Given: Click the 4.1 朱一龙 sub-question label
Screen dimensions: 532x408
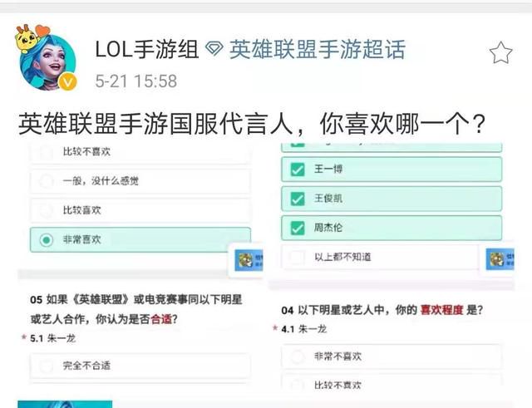Looking at the screenshot, I should (x=304, y=329).
